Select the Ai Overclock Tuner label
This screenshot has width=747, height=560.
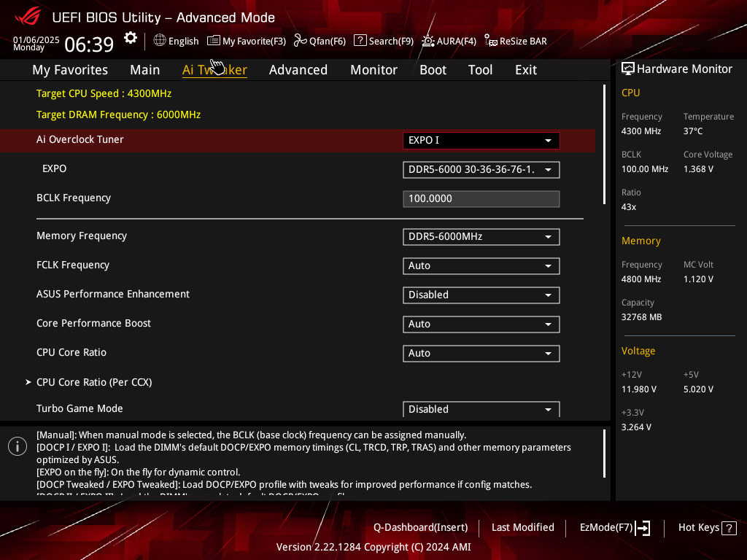point(80,139)
